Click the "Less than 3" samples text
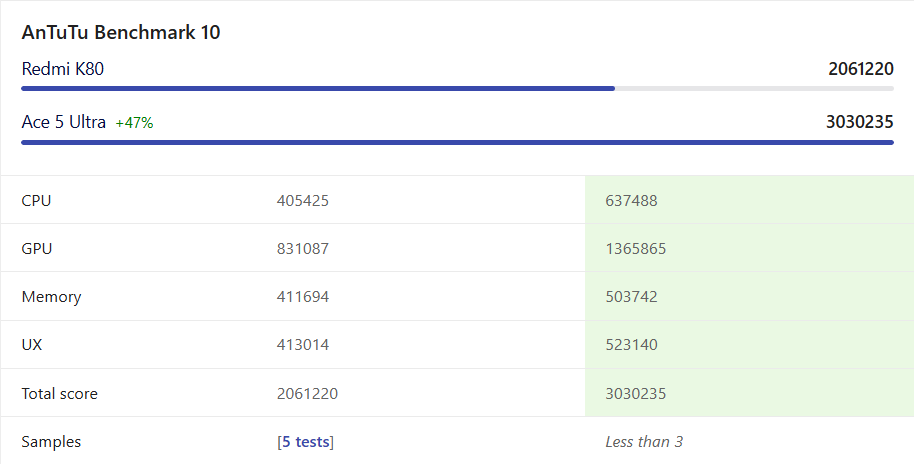914x464 pixels. click(644, 442)
